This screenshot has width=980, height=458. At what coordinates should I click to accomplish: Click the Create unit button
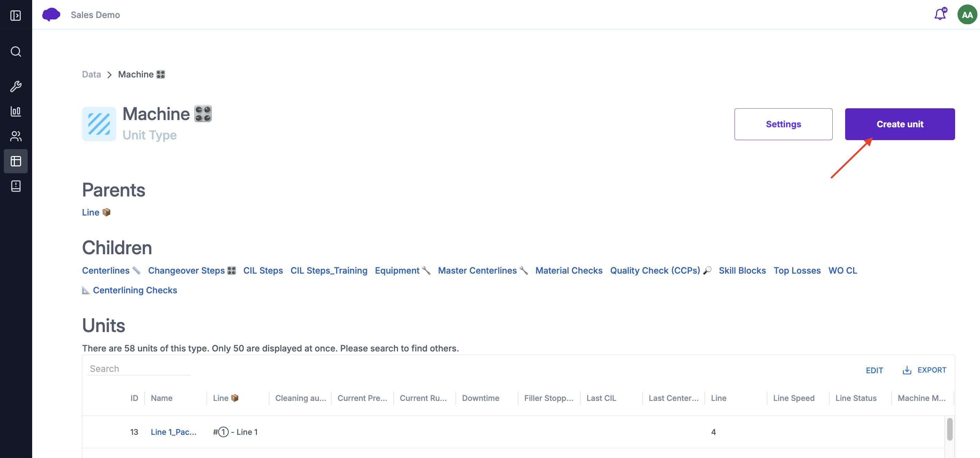point(900,124)
